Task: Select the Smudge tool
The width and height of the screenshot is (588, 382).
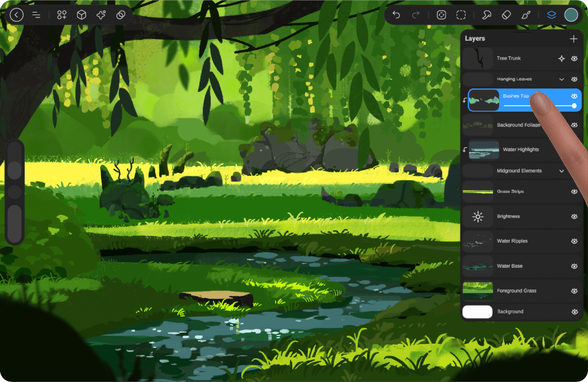Action: pyautogui.click(x=486, y=16)
